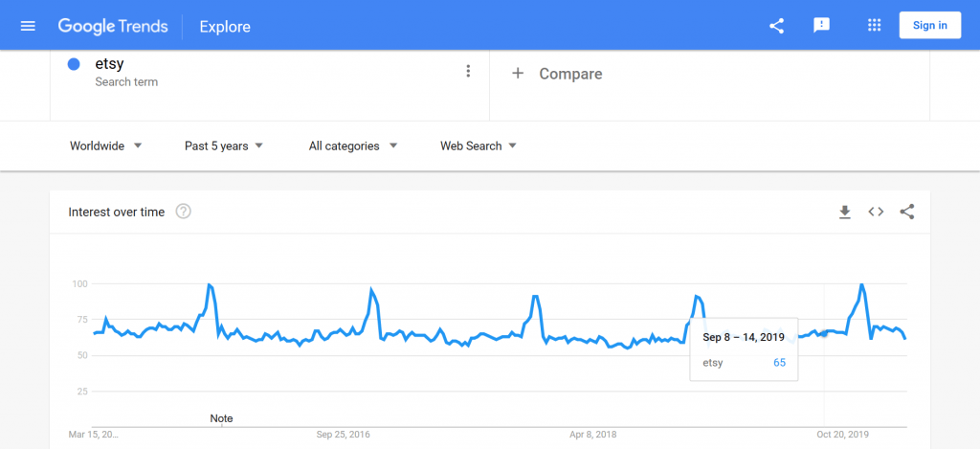The image size is (980, 449).
Task: Click the plus icon beside Compare
Action: 518,74
